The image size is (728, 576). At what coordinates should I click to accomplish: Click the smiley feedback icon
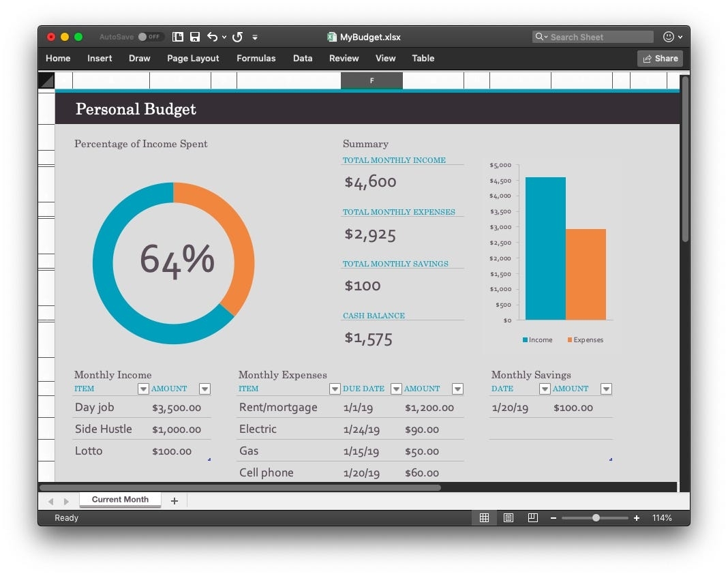click(670, 37)
